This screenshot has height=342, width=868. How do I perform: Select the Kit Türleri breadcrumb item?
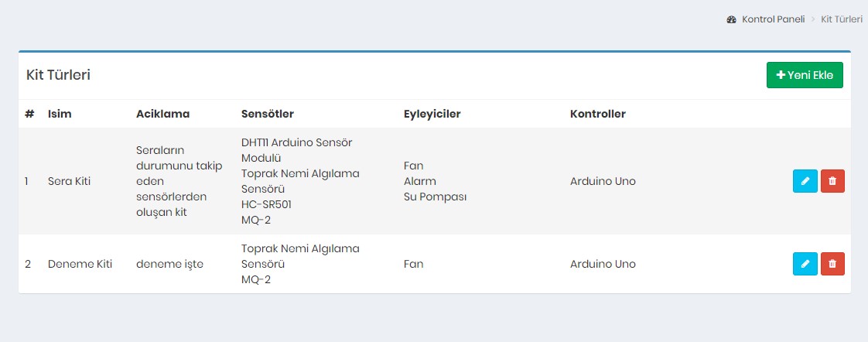click(842, 19)
